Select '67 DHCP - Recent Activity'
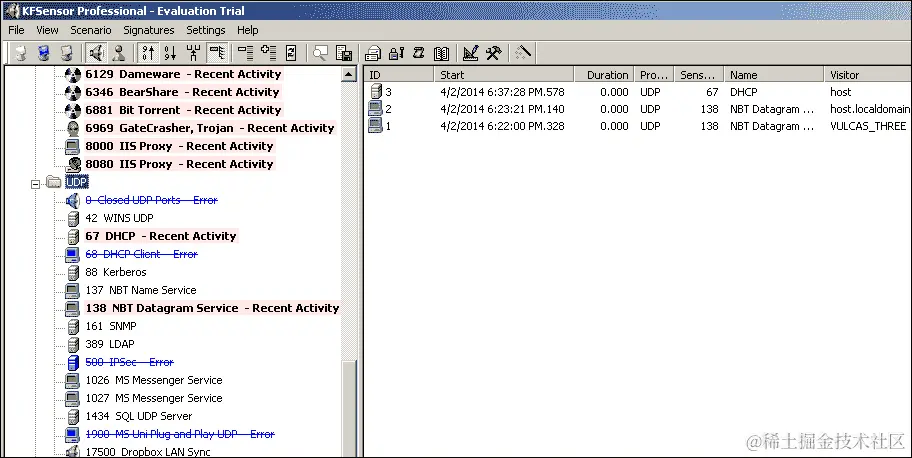 (161, 236)
